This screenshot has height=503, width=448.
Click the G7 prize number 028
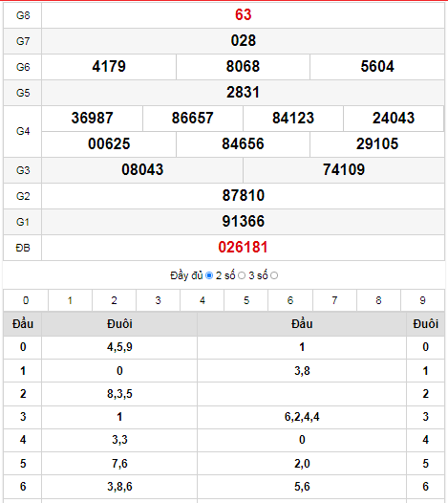(243, 41)
